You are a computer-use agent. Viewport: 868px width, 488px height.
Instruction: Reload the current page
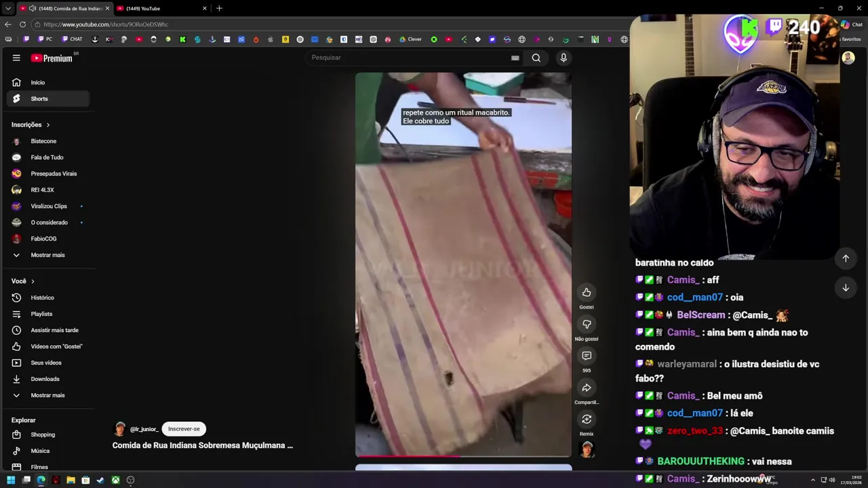(23, 24)
